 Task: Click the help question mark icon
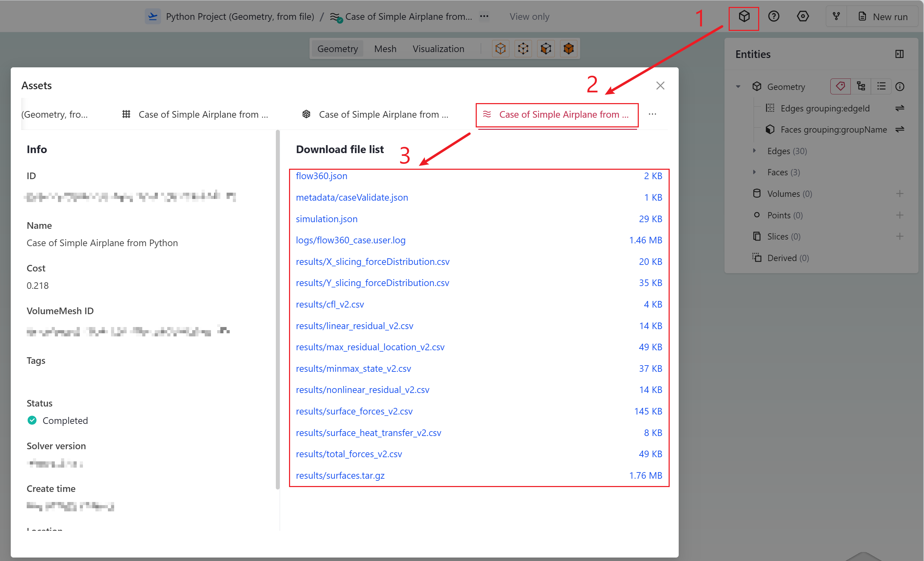773,17
